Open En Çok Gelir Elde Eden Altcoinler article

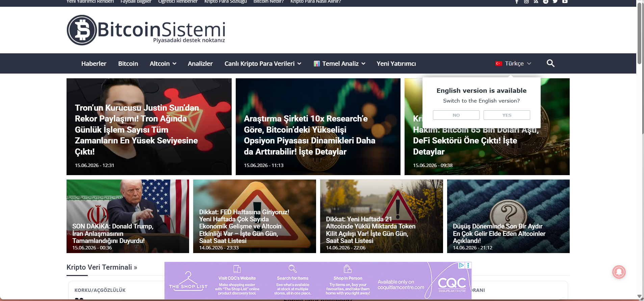(x=508, y=216)
